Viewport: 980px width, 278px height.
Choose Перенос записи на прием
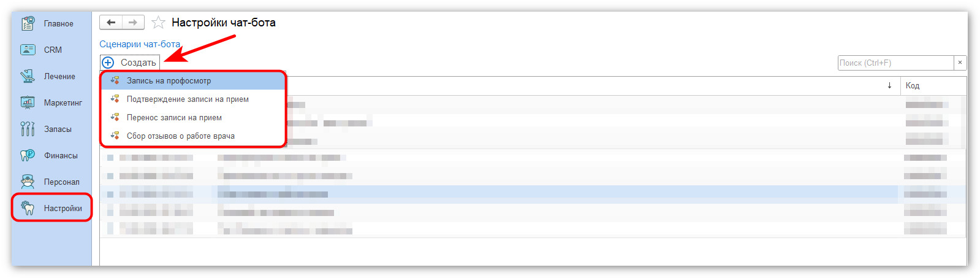coord(193,117)
